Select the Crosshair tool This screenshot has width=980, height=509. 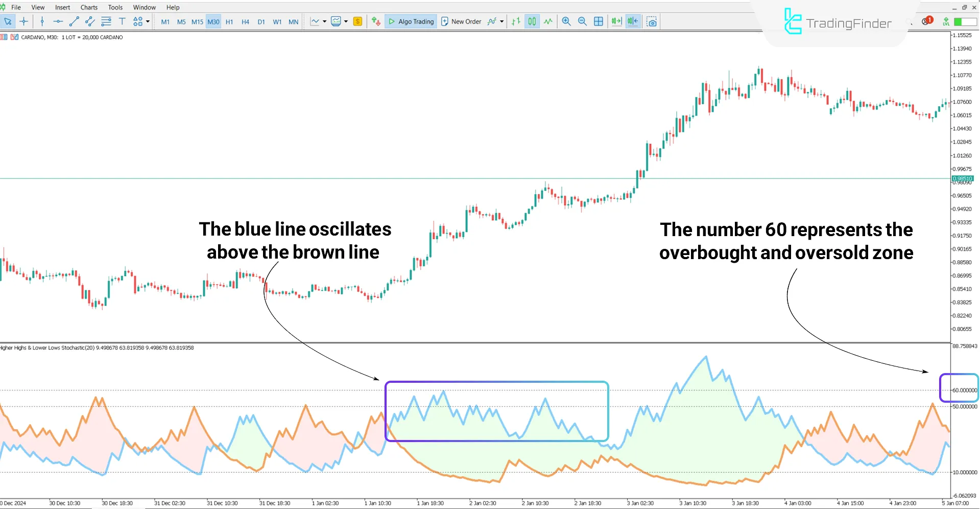click(24, 21)
